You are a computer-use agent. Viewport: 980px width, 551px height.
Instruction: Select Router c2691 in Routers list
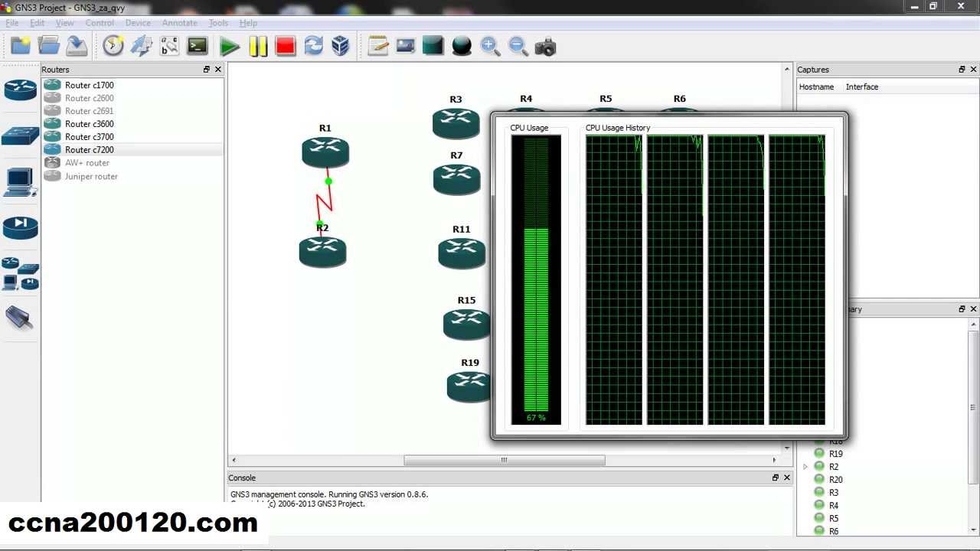132,111
